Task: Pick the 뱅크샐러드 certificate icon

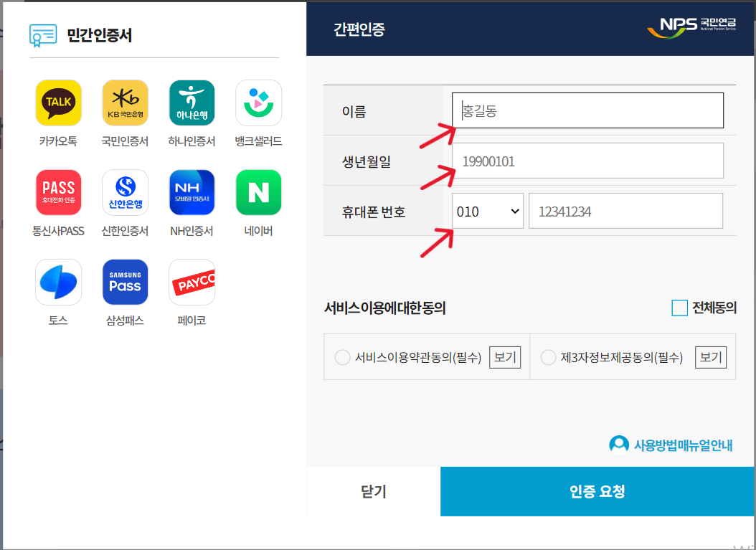Action: click(x=258, y=103)
